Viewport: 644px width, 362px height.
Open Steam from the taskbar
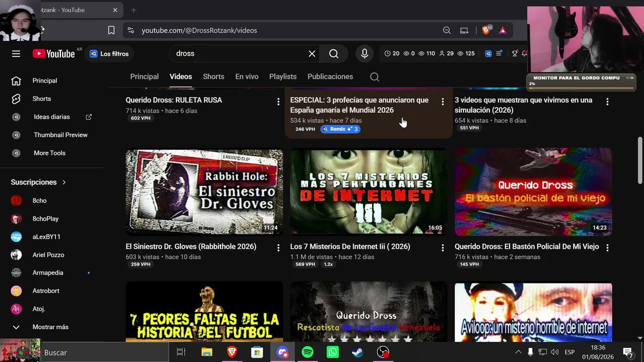tap(358, 352)
